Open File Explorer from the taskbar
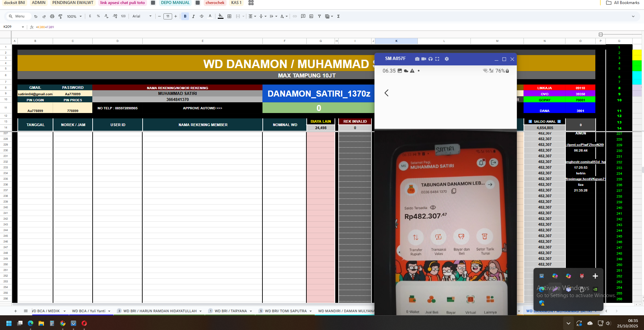Viewport: 644px width, 330px height. (x=41, y=323)
